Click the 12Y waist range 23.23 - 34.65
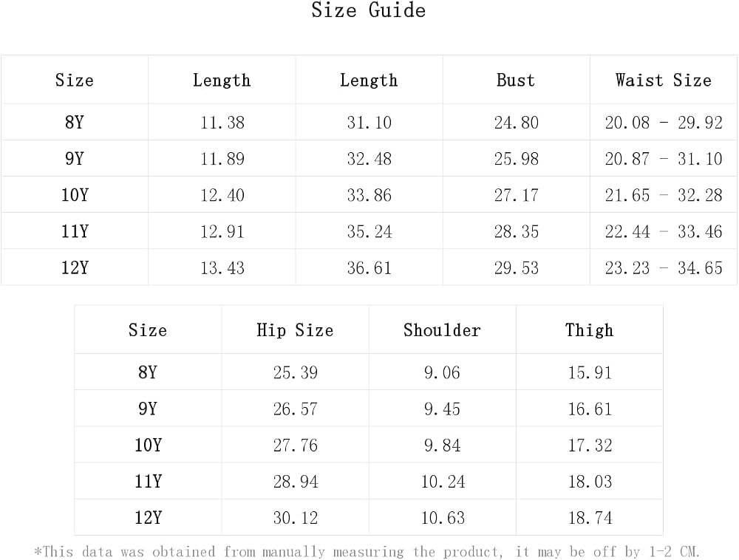The image size is (739, 560). tap(664, 268)
